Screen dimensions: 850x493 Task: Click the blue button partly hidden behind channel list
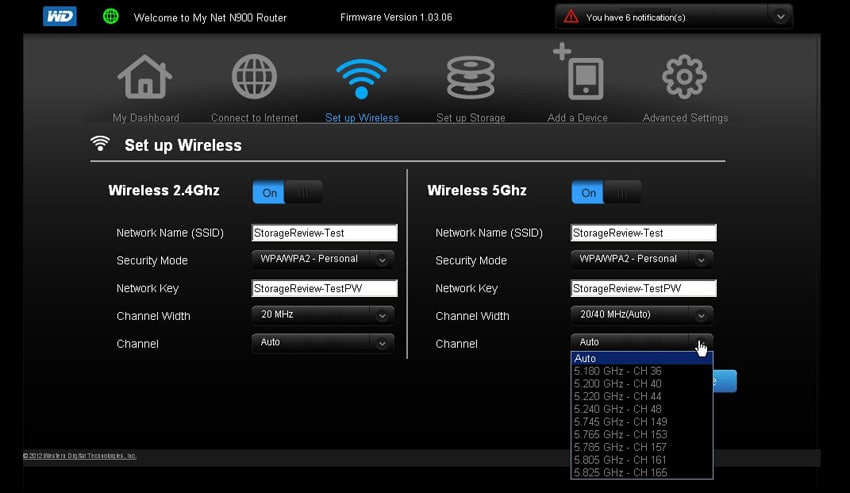(x=725, y=381)
